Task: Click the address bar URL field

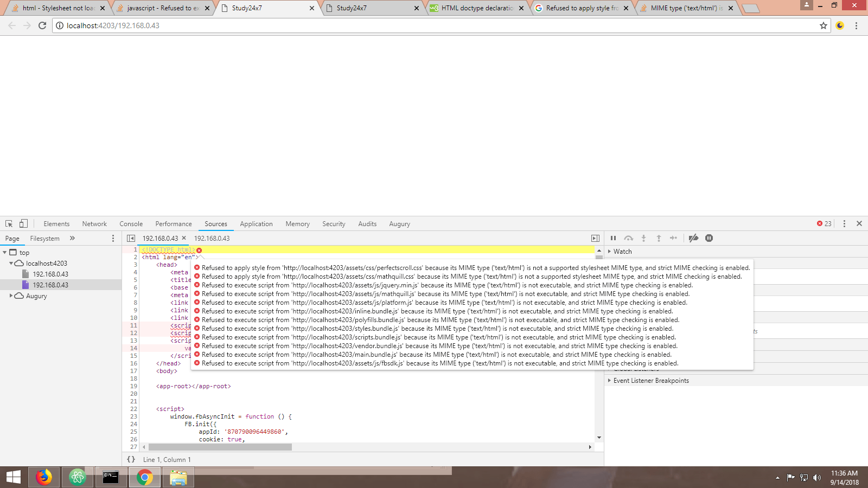Action: point(434,25)
